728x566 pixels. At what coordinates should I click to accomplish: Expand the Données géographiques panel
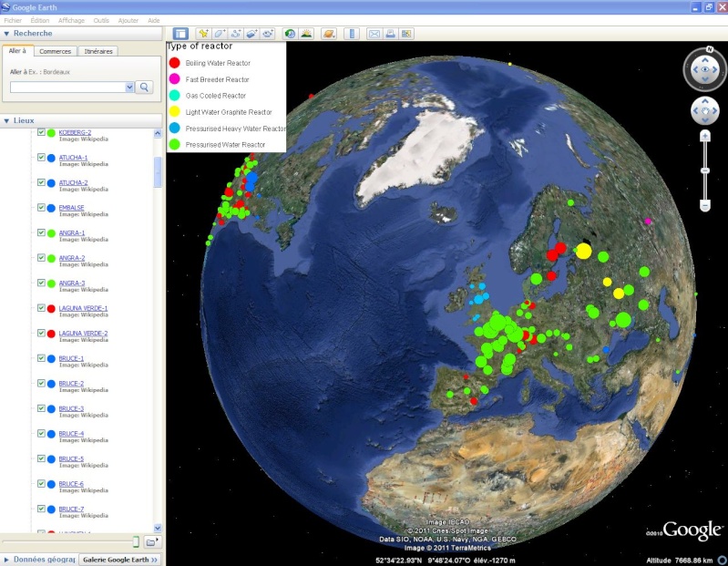point(6,560)
